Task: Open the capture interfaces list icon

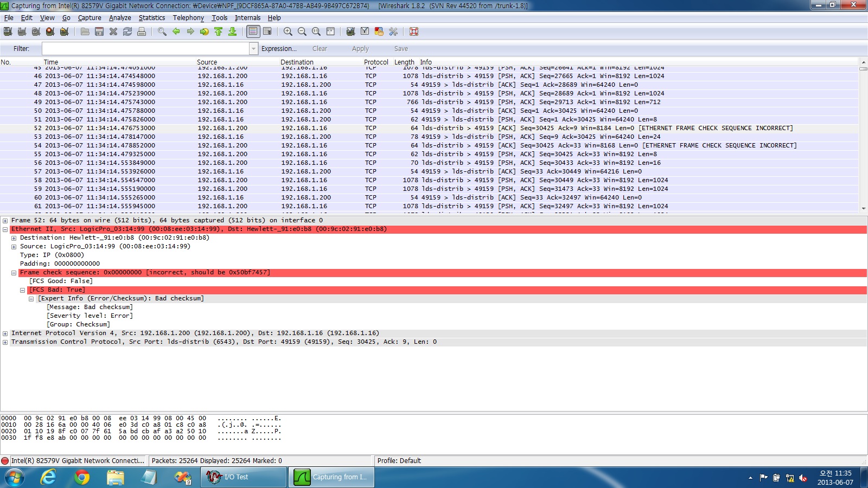Action: tap(8, 31)
